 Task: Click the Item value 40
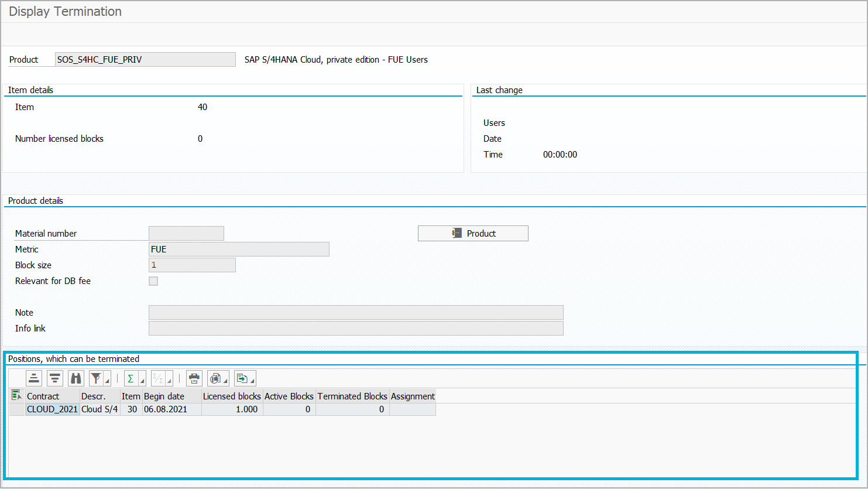pyautogui.click(x=203, y=107)
